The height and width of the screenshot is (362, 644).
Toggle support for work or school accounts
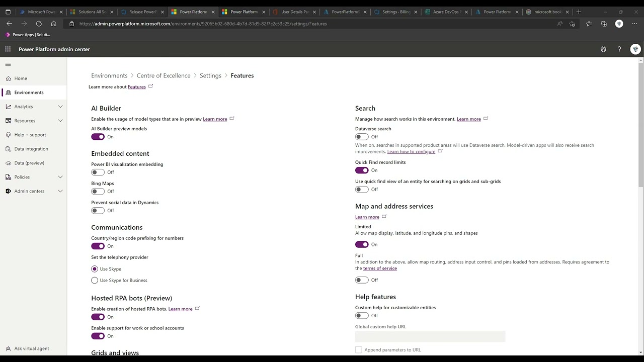point(98,336)
